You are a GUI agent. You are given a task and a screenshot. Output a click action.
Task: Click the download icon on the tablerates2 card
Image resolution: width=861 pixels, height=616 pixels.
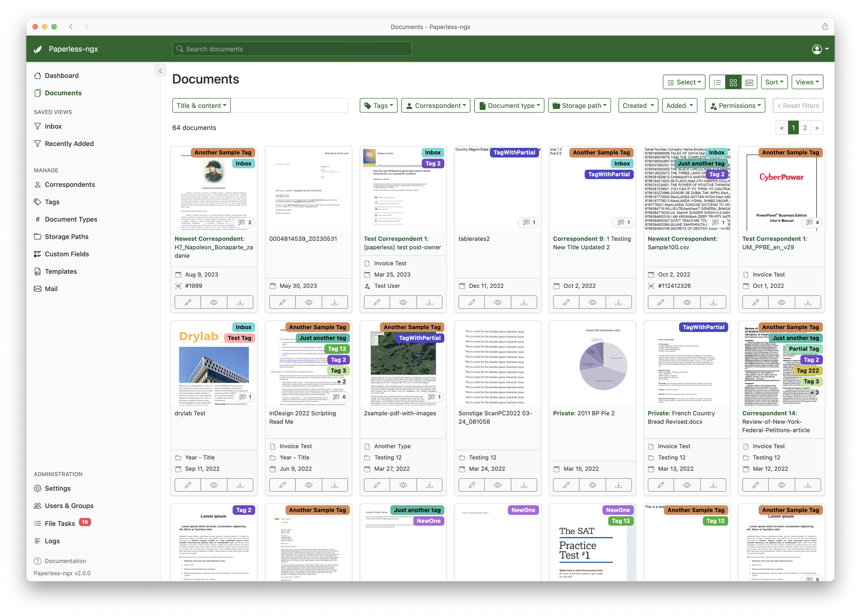[x=523, y=302]
